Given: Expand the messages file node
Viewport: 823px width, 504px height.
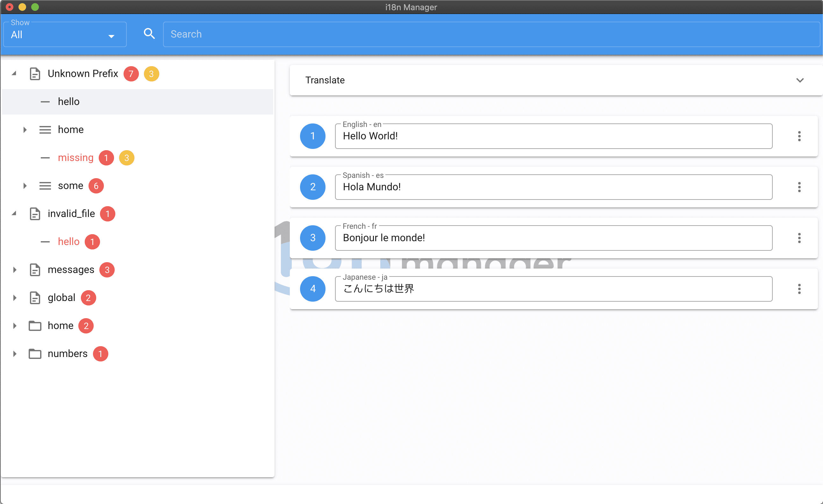Looking at the screenshot, I should click(15, 270).
